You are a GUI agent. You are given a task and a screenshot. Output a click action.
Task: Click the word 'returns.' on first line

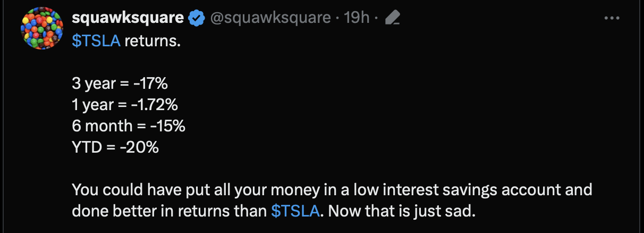[152, 40]
